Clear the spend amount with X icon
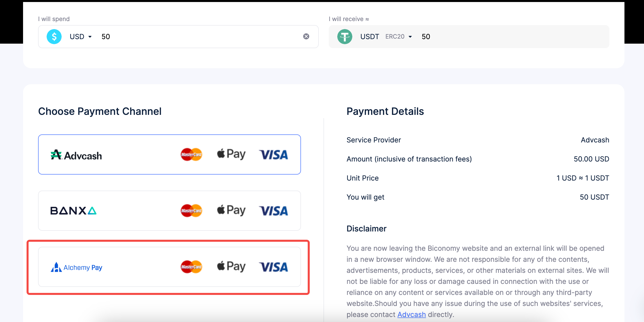This screenshot has width=644, height=322. [x=306, y=37]
